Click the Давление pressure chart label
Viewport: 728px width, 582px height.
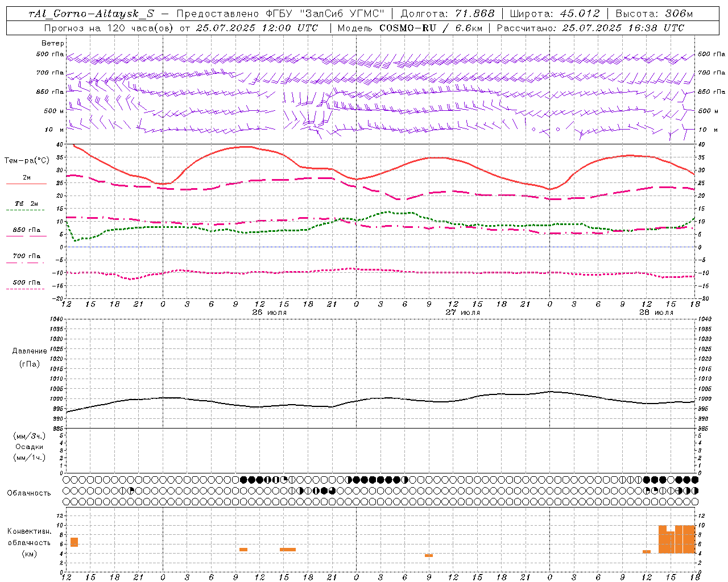[x=30, y=351]
